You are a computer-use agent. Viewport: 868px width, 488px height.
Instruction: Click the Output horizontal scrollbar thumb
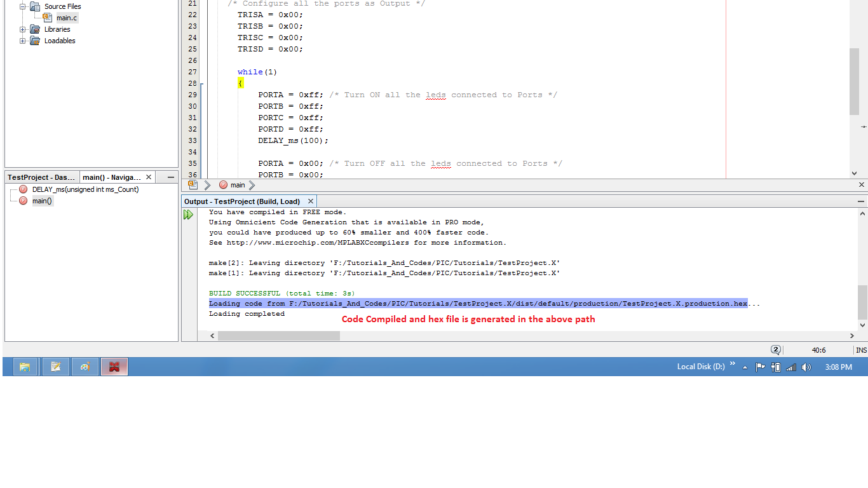279,335
